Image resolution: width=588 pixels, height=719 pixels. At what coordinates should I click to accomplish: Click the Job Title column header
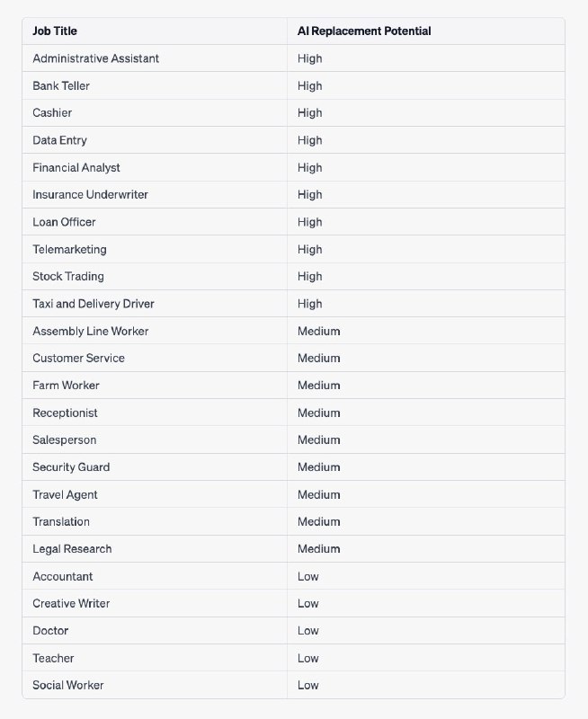[x=55, y=31]
